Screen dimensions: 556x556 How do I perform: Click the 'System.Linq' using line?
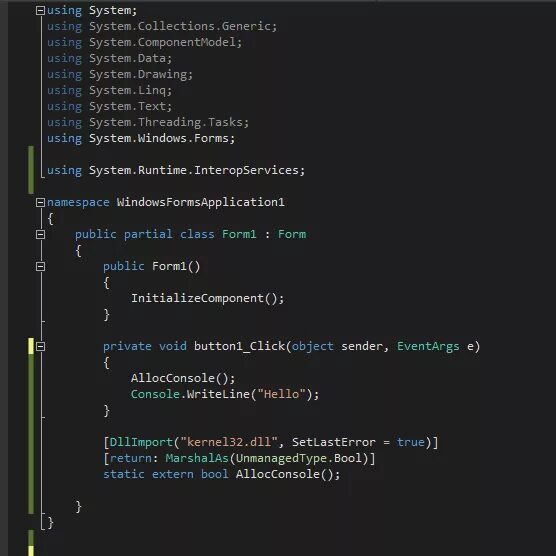(x=110, y=90)
